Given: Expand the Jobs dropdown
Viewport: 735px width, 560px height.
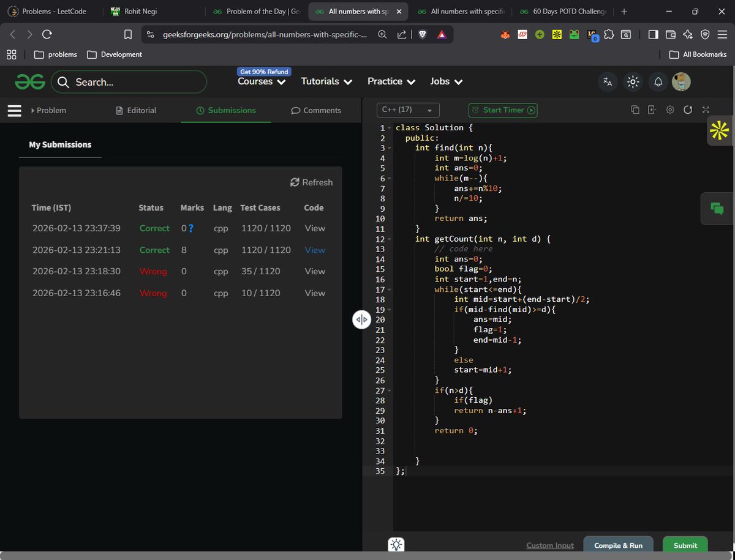Looking at the screenshot, I should 447,81.
